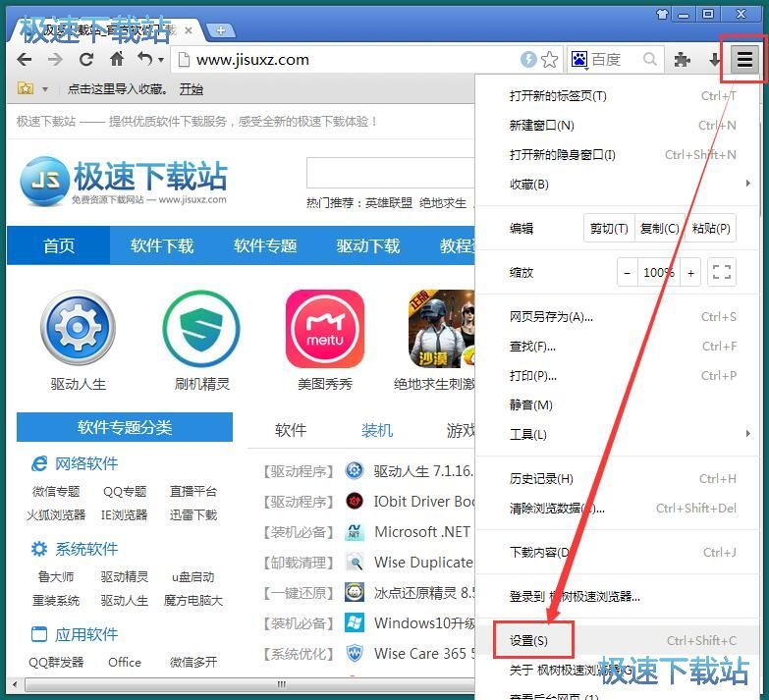Open the 驱动人生 gear app icon

point(78,329)
